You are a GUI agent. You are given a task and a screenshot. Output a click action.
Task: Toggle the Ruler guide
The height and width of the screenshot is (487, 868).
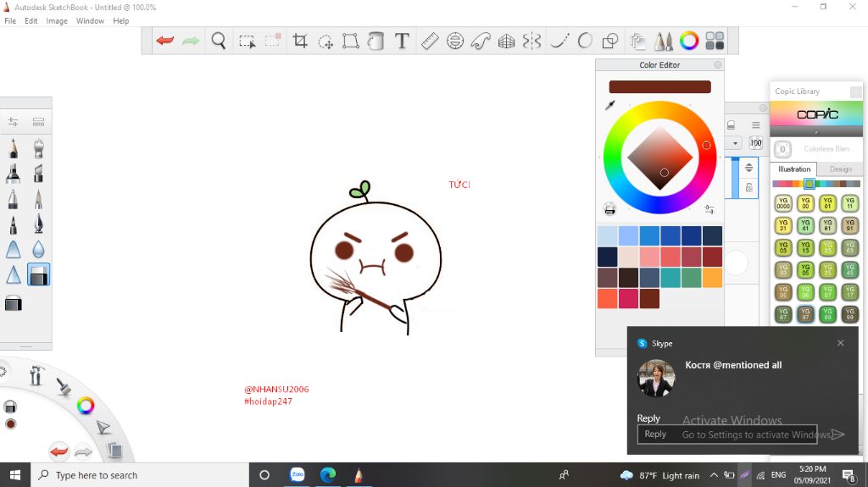click(430, 41)
